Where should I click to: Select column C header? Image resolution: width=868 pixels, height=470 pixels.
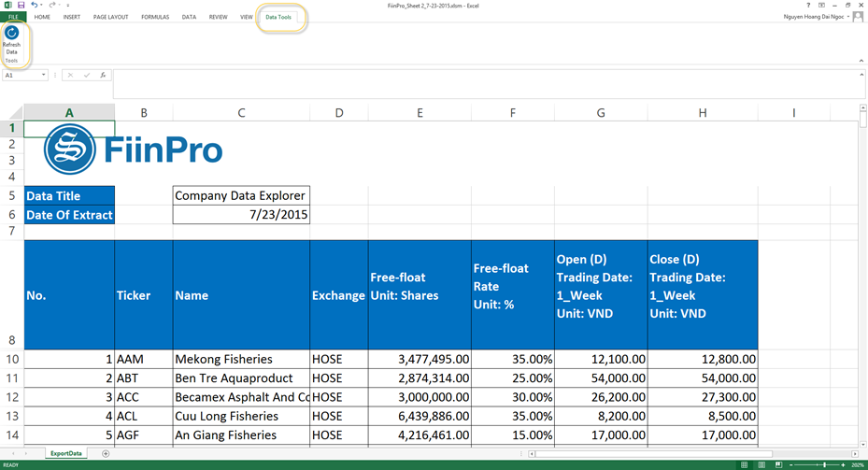[241, 113]
